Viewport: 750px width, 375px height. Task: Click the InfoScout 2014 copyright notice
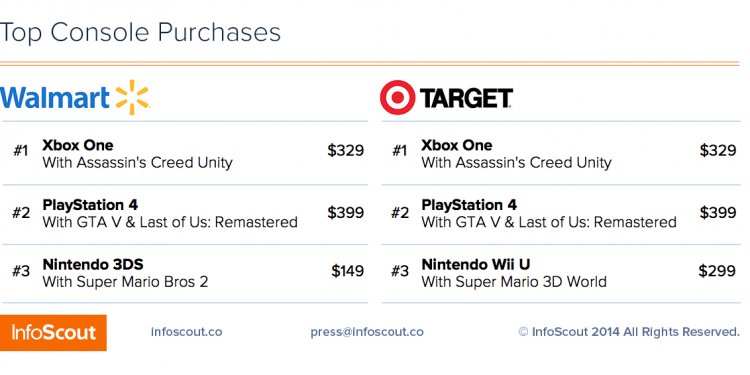(x=629, y=332)
